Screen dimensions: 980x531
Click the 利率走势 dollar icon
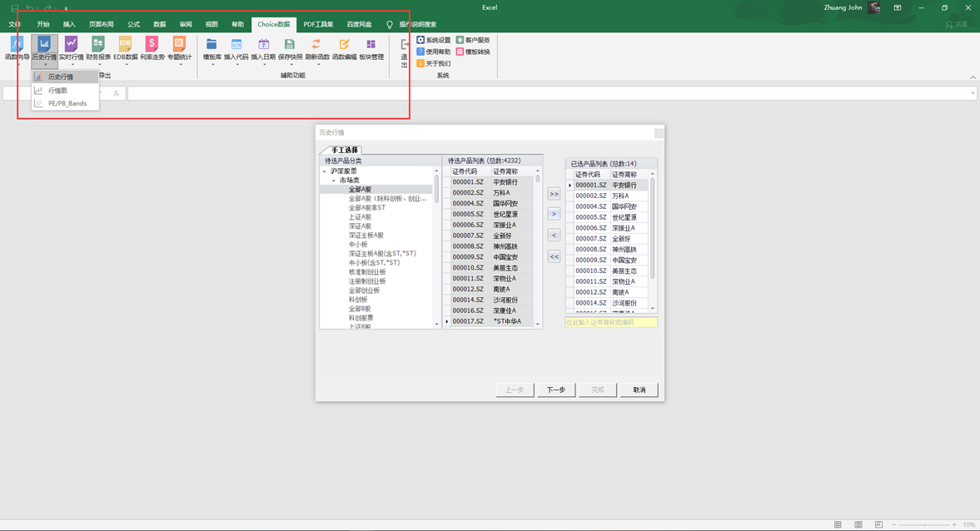coord(152,44)
